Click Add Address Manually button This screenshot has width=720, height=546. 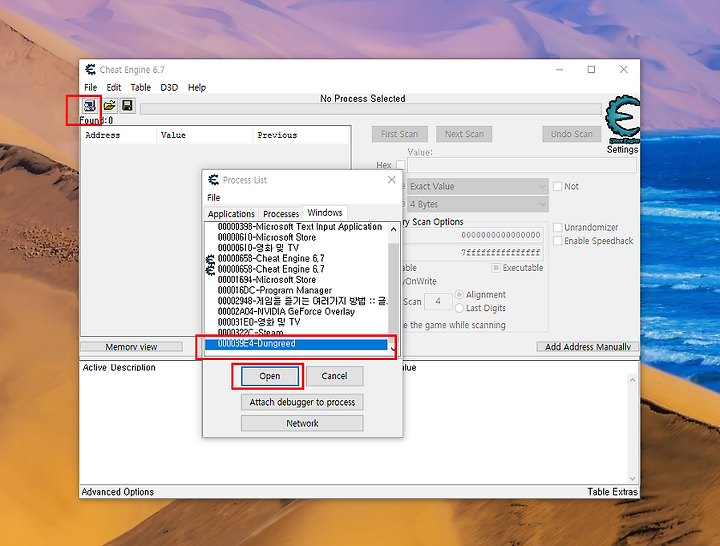point(588,347)
